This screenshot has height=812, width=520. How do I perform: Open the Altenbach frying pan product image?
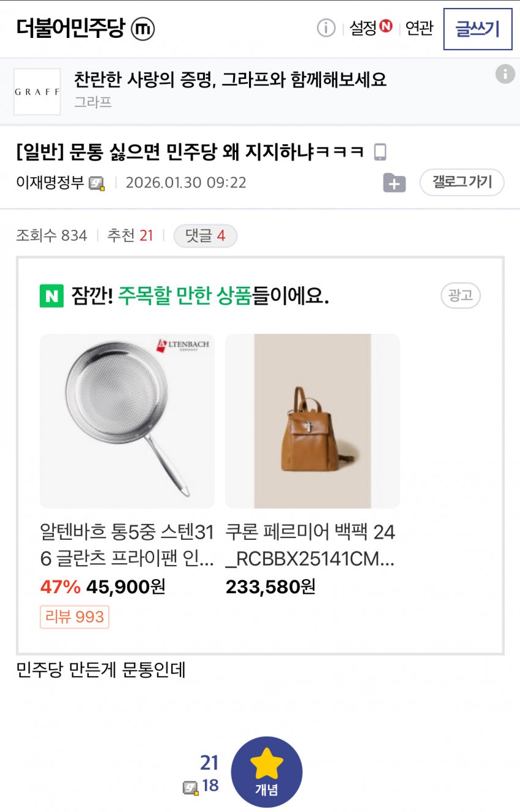(x=127, y=421)
